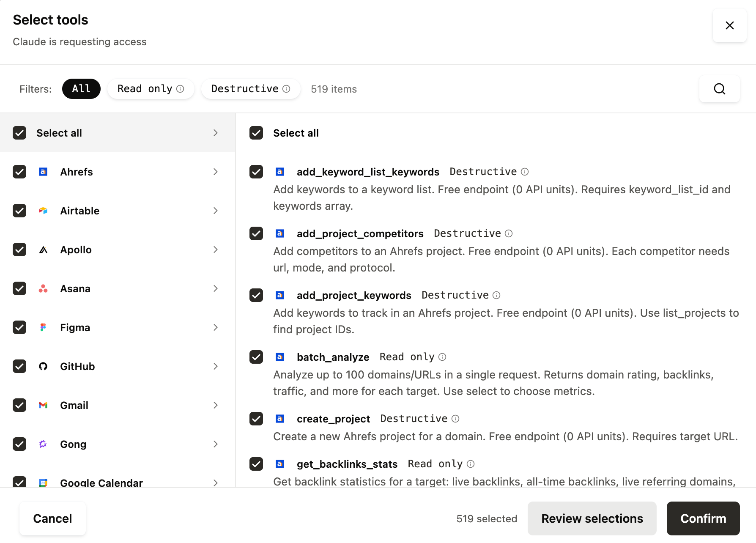The width and height of the screenshot is (756, 543).
Task: Uncheck the Apollo connector checkbox
Action: point(19,250)
